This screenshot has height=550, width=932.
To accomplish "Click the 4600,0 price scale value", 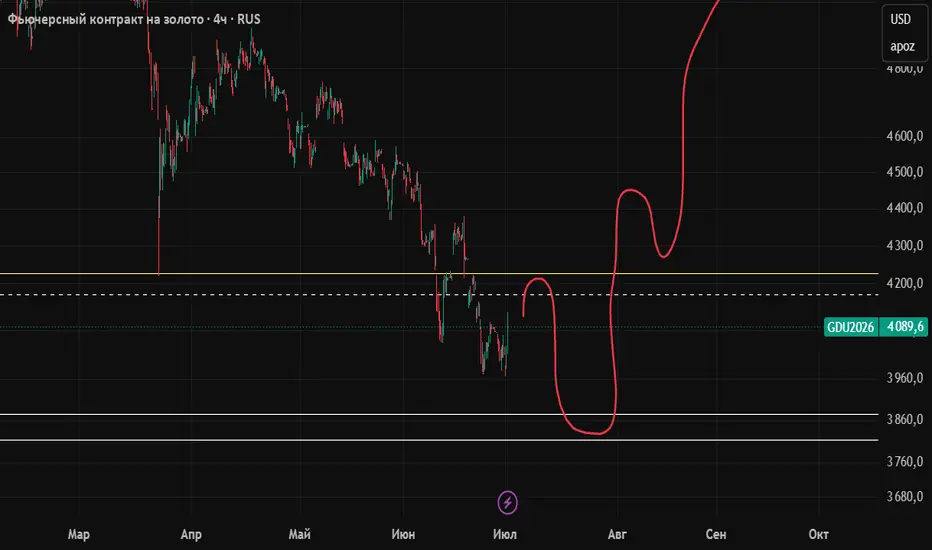I will point(905,136).
